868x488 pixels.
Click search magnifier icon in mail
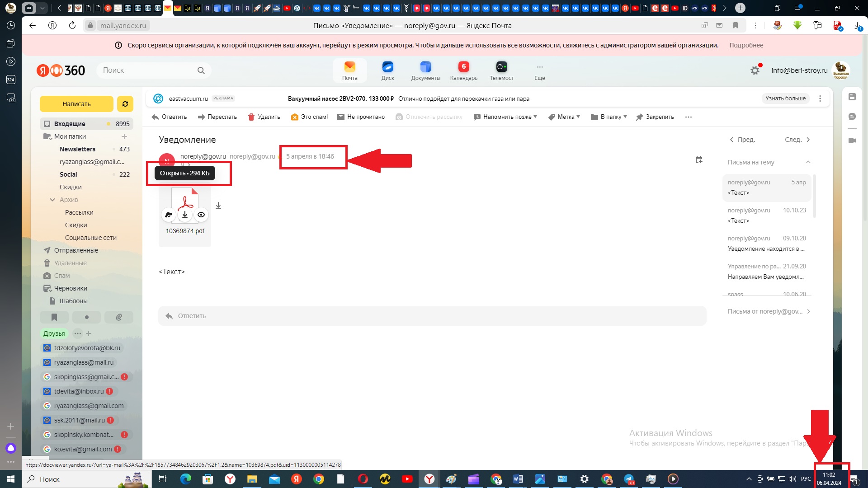coord(201,70)
